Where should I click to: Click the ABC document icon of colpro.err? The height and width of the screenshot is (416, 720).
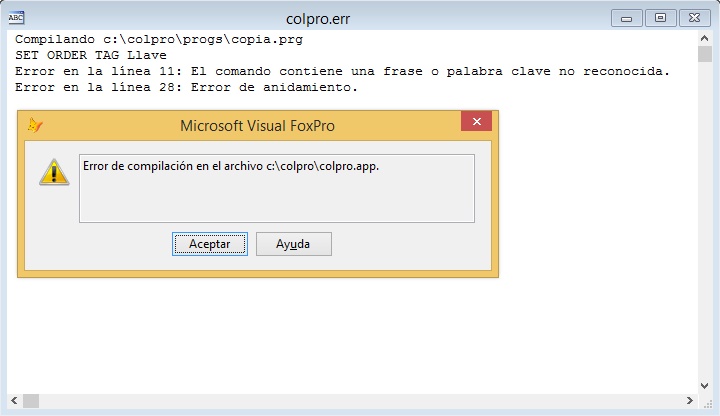tap(16, 18)
